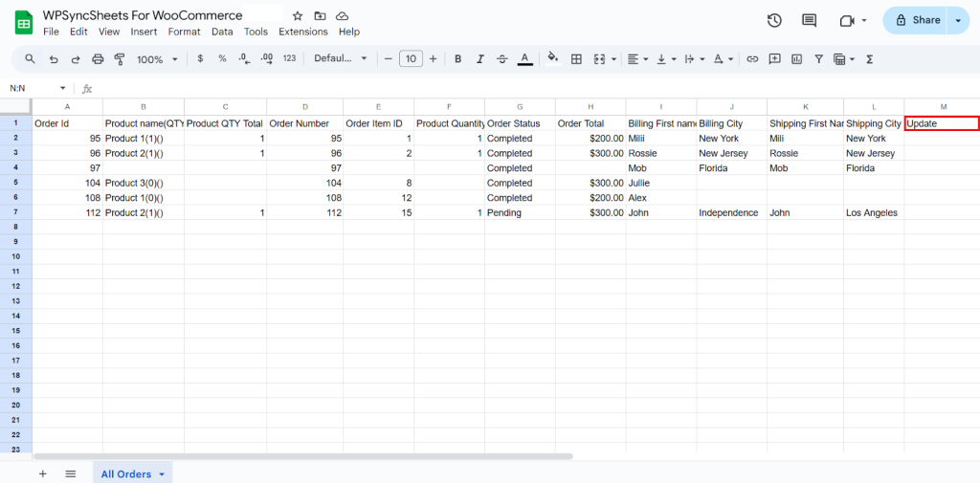Viewport: 980px width, 483px height.
Task: Open the Edit menu
Action: click(x=78, y=32)
